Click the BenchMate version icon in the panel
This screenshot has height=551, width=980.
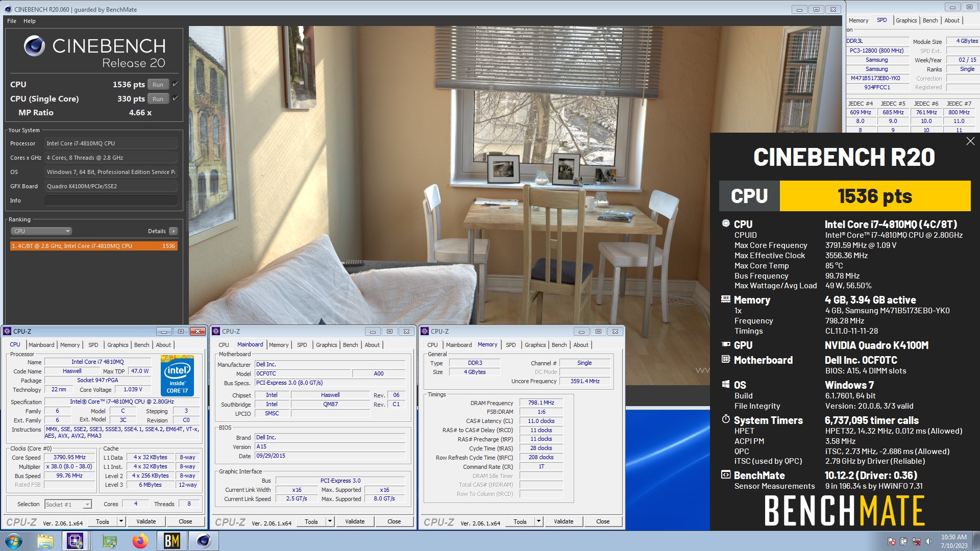pos(726,474)
